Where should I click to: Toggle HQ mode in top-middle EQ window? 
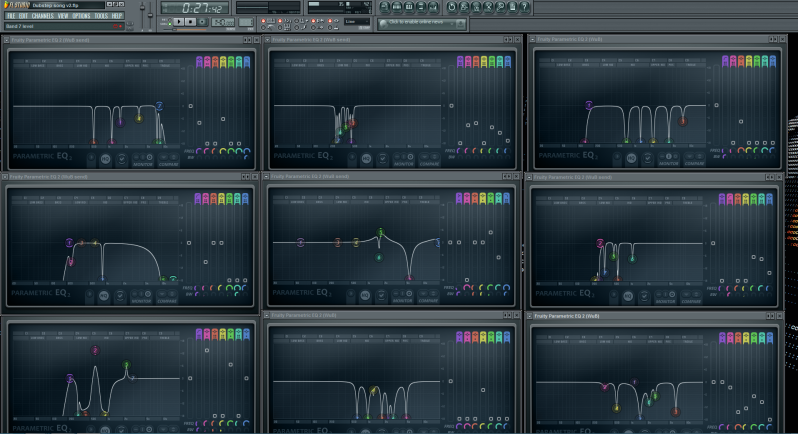coord(366,159)
